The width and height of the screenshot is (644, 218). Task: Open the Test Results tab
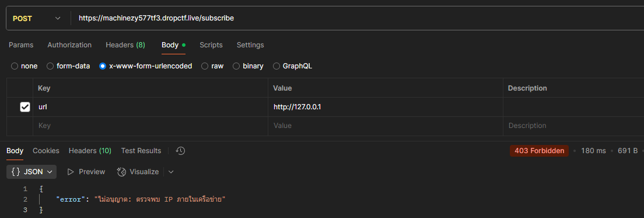pyautogui.click(x=141, y=151)
